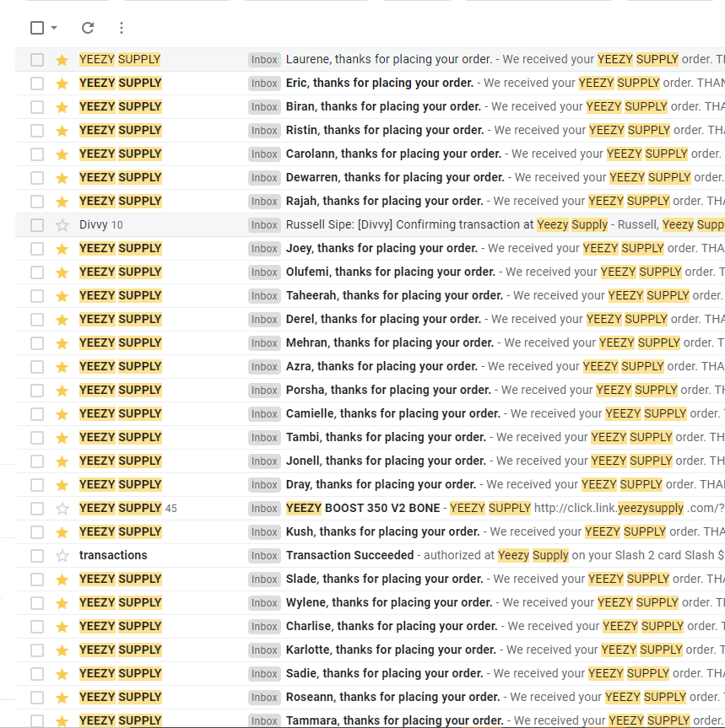Open the email 'Joey, thanks for placing your order.'

tap(381, 248)
